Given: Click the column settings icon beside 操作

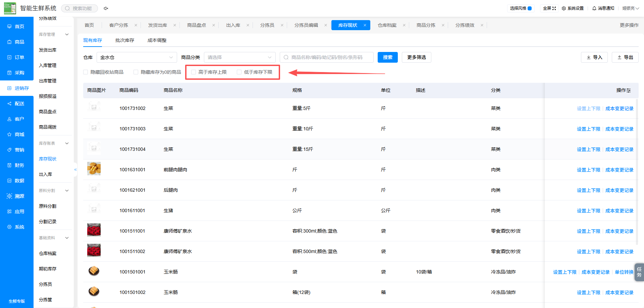Looking at the screenshot, I should (629, 90).
